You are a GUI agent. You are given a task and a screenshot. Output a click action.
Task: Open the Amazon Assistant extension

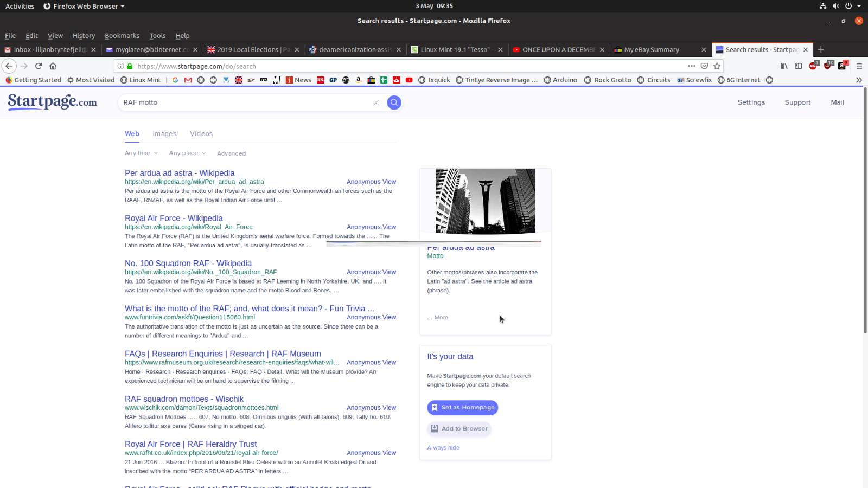coord(843,66)
